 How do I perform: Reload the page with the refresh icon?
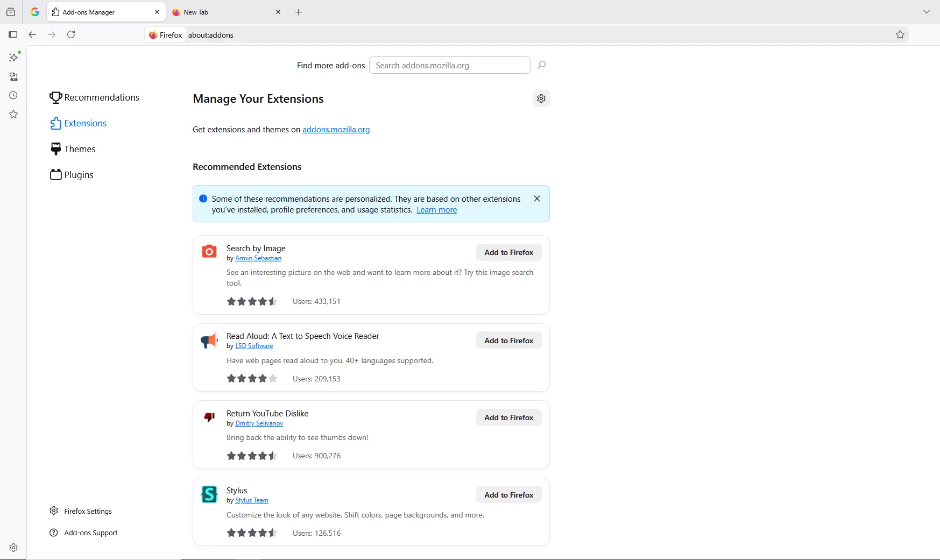(71, 34)
